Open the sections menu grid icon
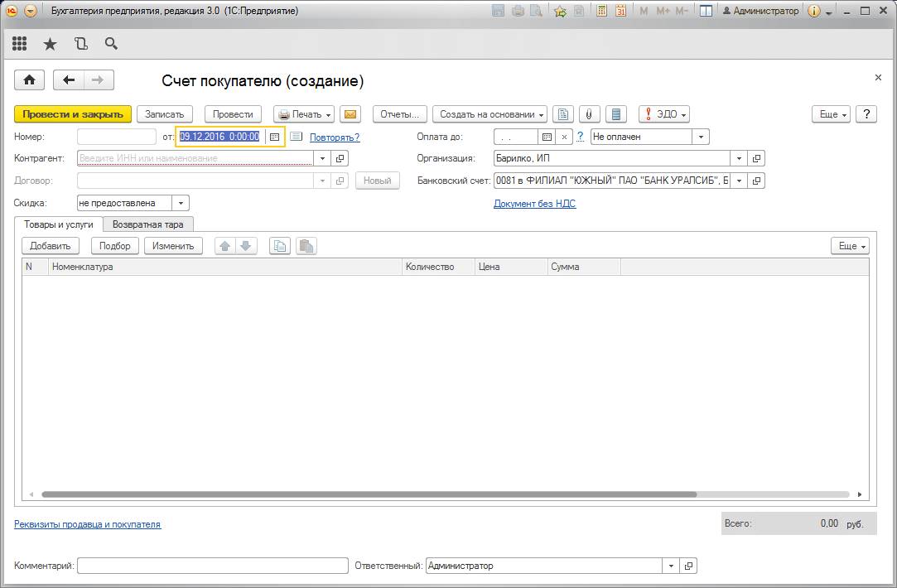 20,44
